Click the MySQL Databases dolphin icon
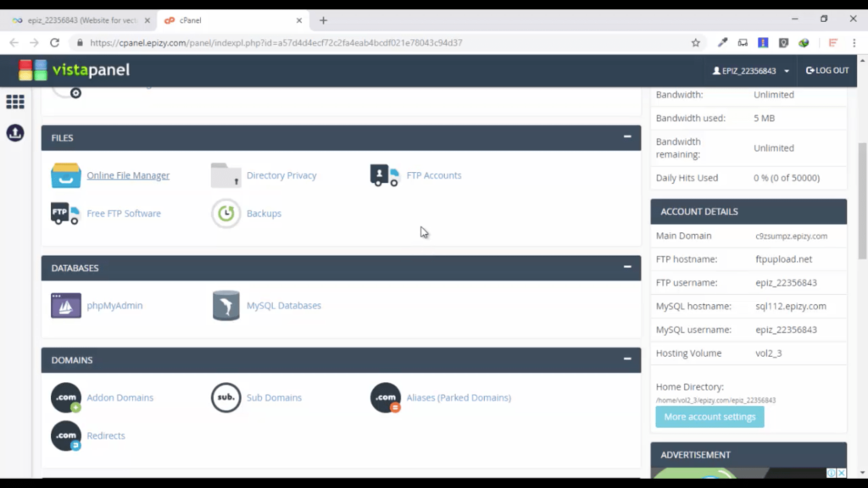The width and height of the screenshot is (868, 488). tap(225, 305)
